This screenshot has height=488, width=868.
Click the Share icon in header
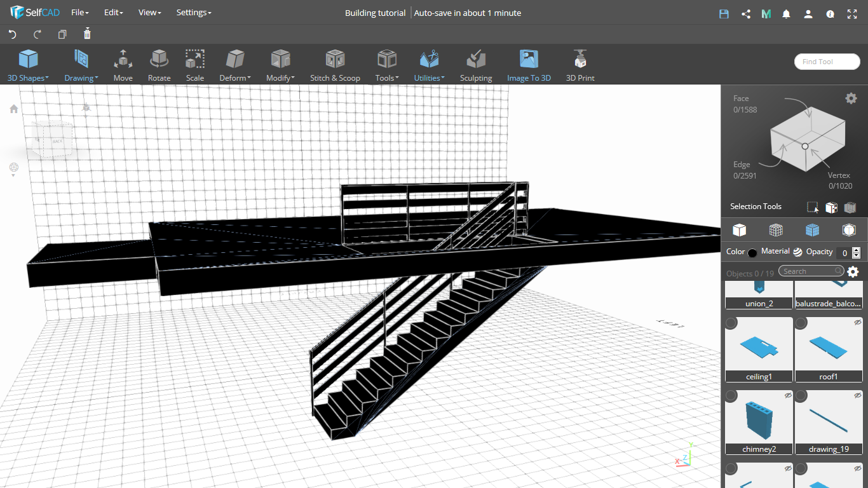pos(746,13)
